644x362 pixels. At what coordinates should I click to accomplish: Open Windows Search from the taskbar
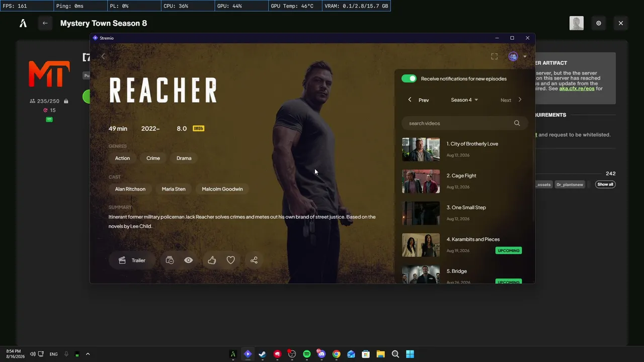pos(395,354)
